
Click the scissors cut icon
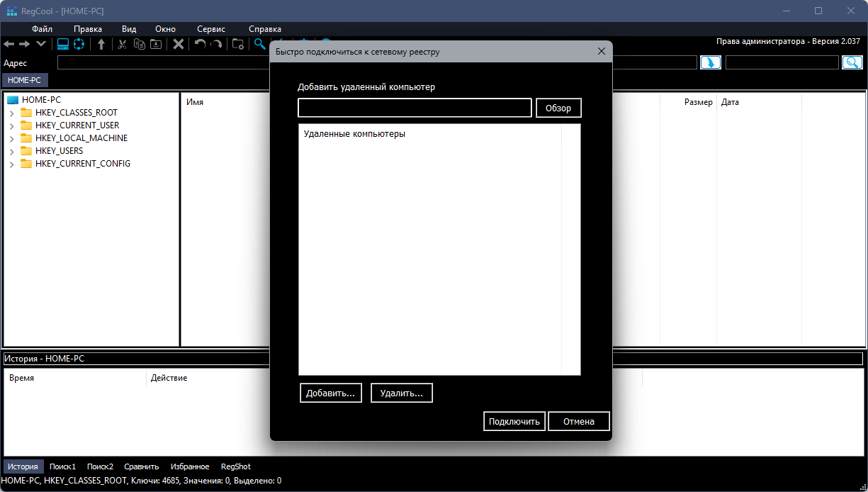122,45
